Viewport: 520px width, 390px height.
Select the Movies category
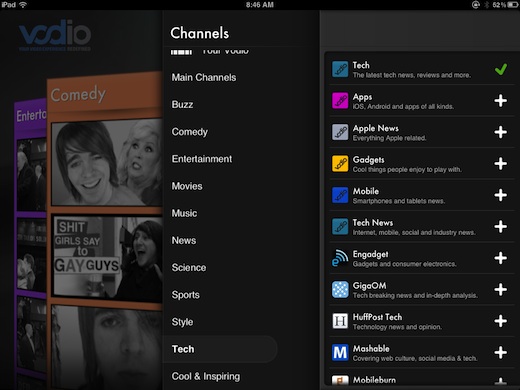187,186
